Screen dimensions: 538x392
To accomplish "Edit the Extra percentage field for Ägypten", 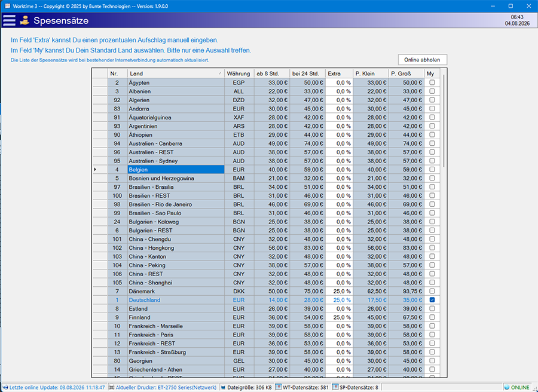I will coord(339,82).
